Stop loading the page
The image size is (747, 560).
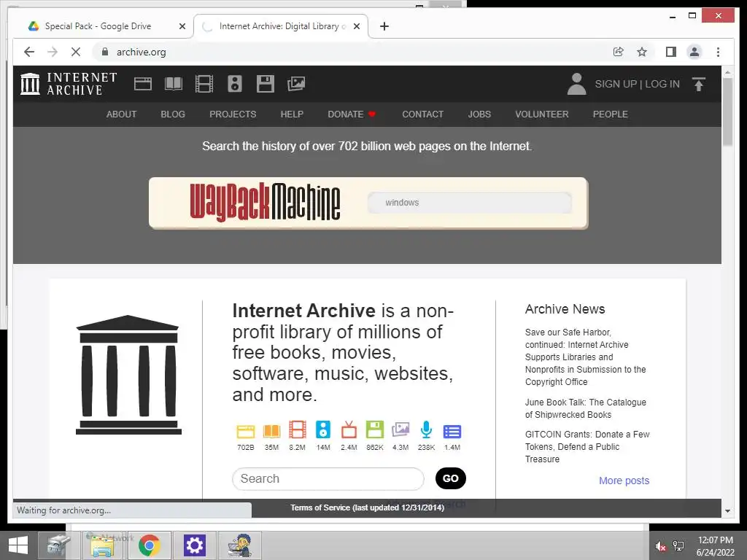[x=76, y=52]
